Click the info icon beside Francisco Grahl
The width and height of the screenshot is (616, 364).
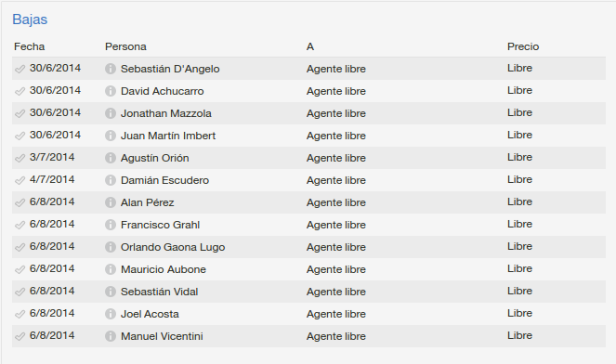tap(111, 225)
